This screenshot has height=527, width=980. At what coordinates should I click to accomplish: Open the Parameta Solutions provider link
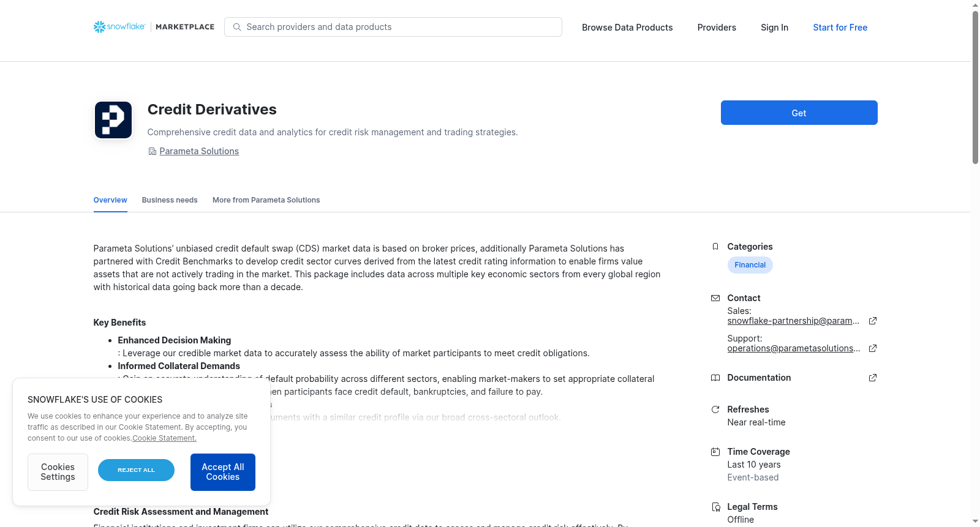coord(199,151)
